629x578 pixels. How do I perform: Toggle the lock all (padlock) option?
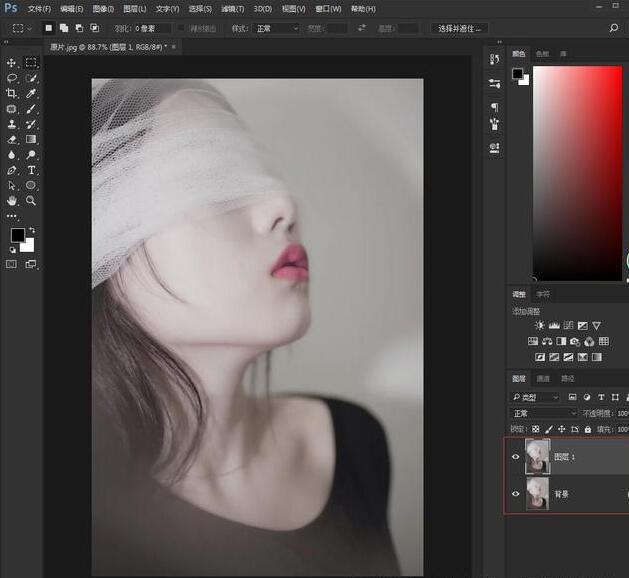(588, 429)
